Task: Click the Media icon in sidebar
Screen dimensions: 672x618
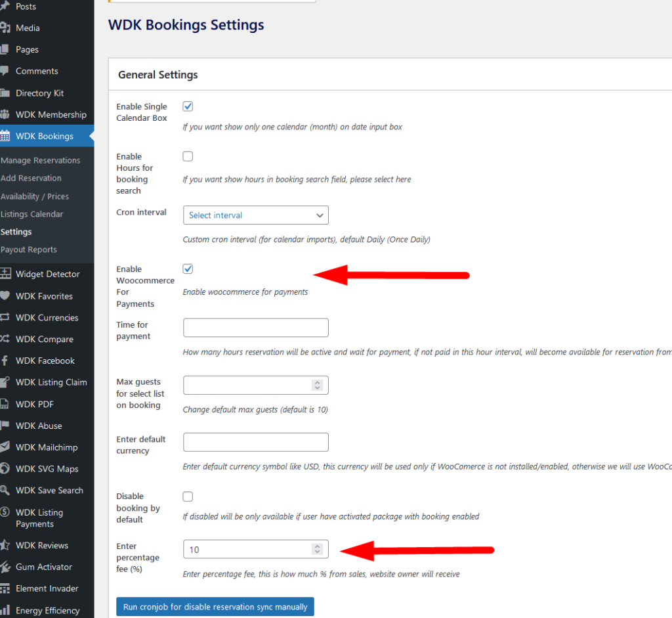Action: tap(5, 28)
